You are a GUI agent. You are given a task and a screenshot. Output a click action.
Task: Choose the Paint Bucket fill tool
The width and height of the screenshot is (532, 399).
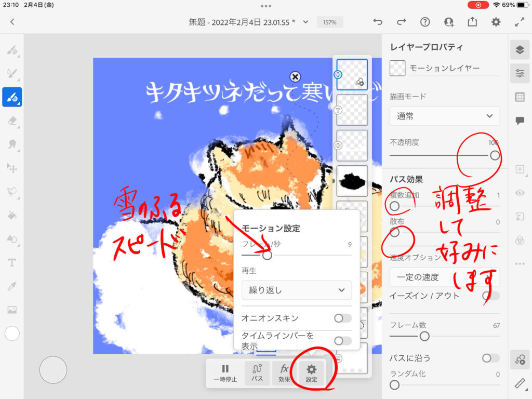(x=12, y=215)
